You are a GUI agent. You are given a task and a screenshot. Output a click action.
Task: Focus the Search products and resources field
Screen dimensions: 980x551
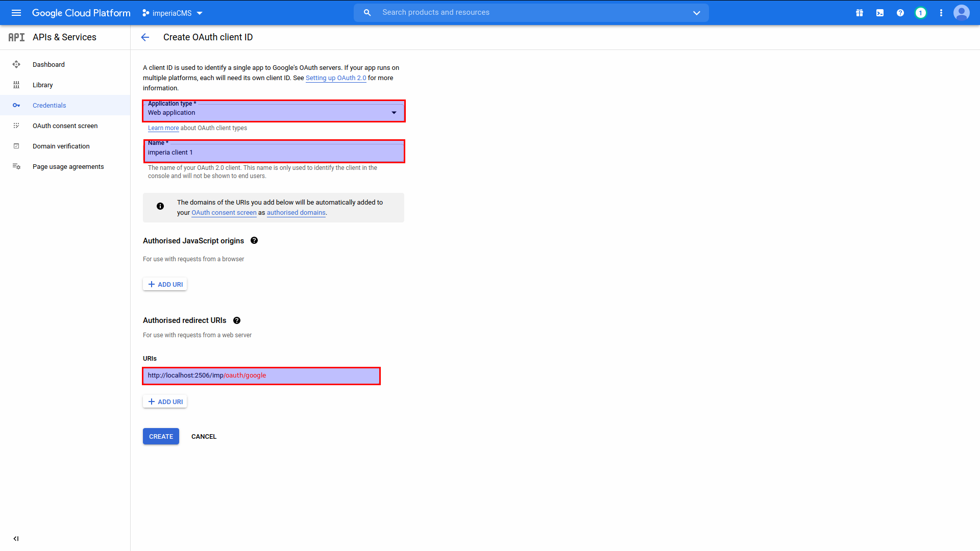pos(531,13)
